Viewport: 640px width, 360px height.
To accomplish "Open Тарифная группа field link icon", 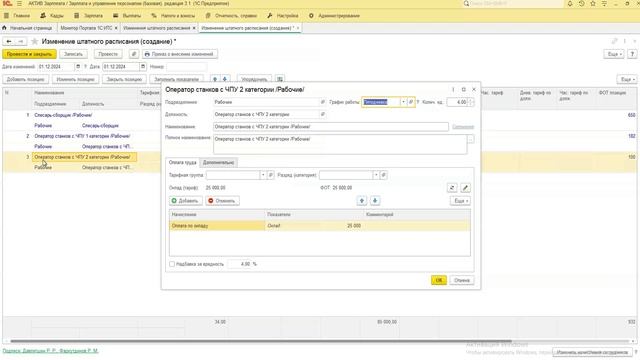I will coord(271,175).
